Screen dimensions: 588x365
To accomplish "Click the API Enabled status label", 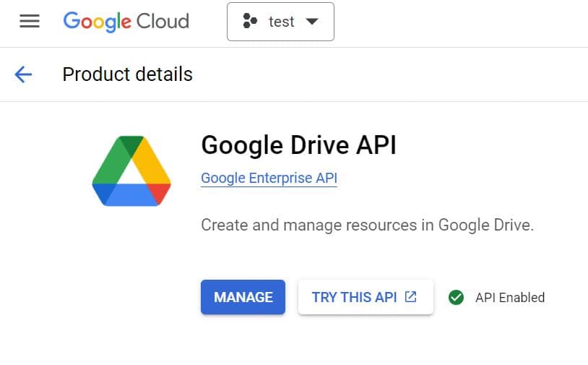I will 510,298.
